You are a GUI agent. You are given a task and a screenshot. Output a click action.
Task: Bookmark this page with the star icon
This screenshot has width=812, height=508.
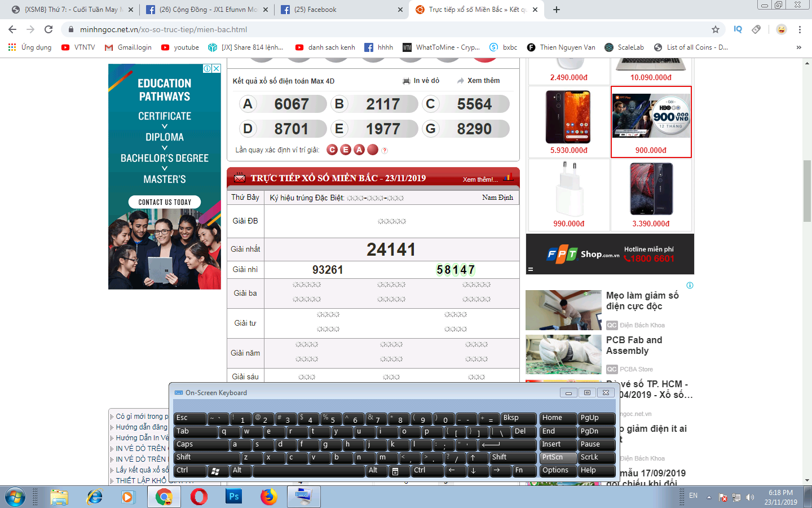click(716, 29)
